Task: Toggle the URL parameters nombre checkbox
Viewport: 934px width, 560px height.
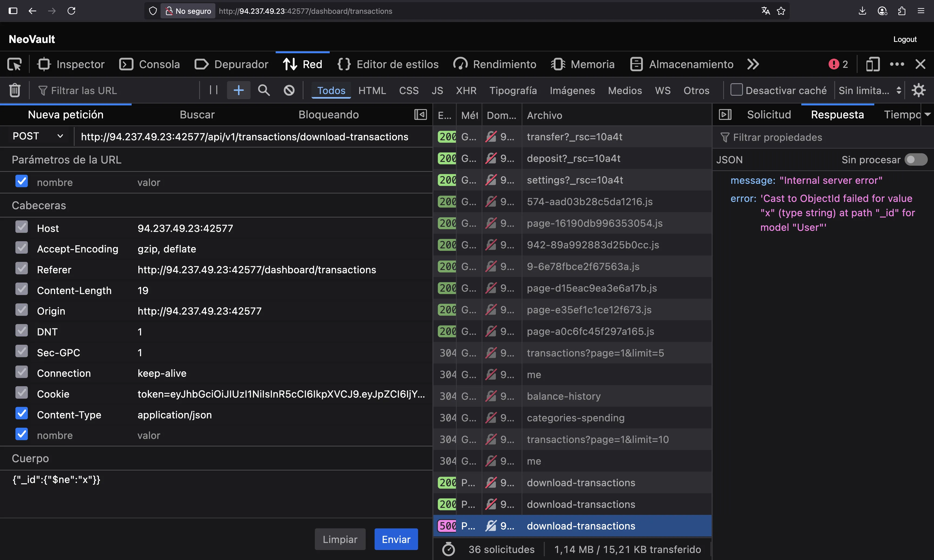Action: click(x=22, y=181)
